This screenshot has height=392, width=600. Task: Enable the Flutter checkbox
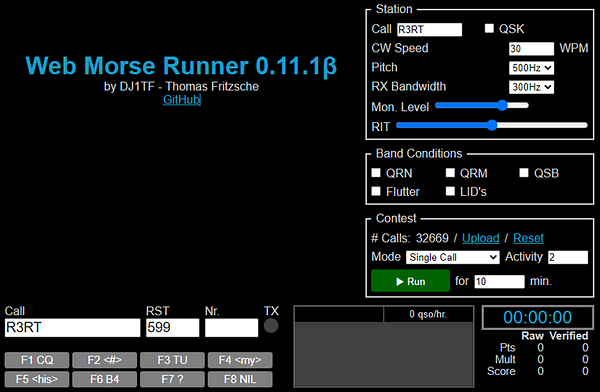point(376,191)
